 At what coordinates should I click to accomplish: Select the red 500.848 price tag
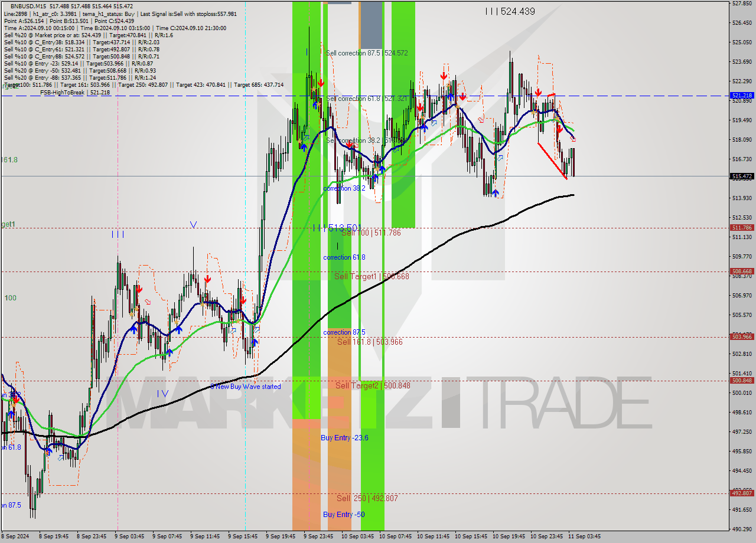pyautogui.click(x=742, y=380)
